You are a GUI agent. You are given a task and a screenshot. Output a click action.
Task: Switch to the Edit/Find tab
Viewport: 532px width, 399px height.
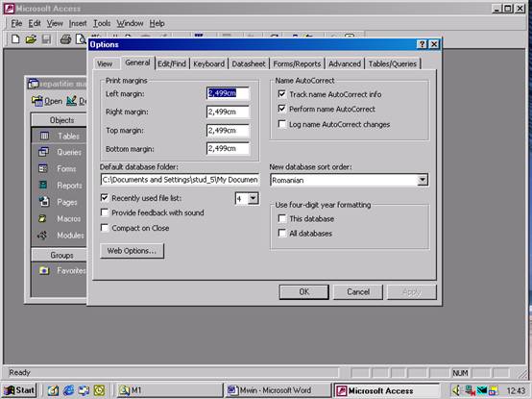pos(172,63)
